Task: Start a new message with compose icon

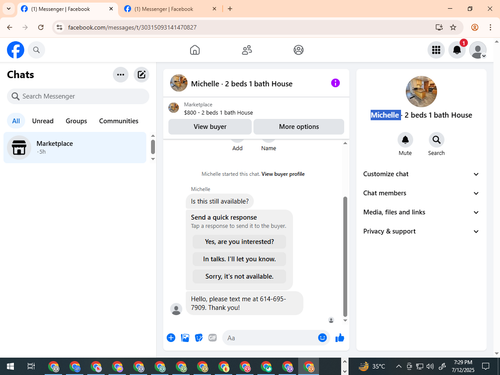Action: pyautogui.click(x=141, y=75)
